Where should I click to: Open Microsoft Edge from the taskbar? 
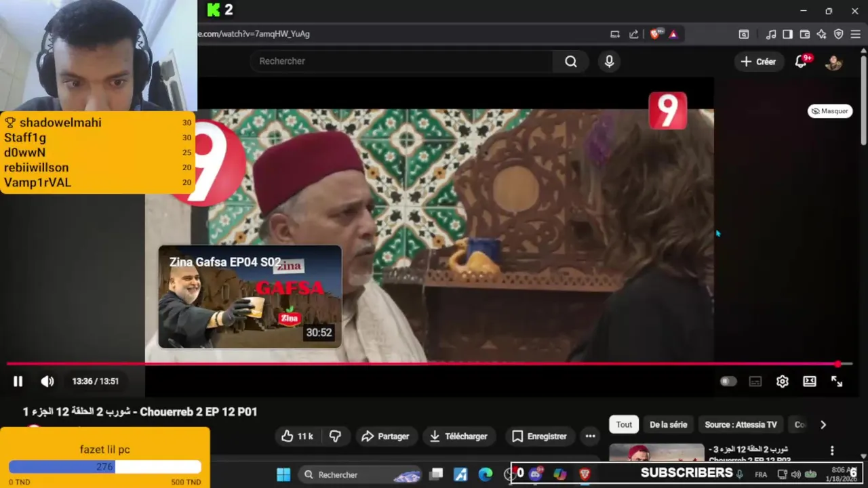click(x=486, y=474)
